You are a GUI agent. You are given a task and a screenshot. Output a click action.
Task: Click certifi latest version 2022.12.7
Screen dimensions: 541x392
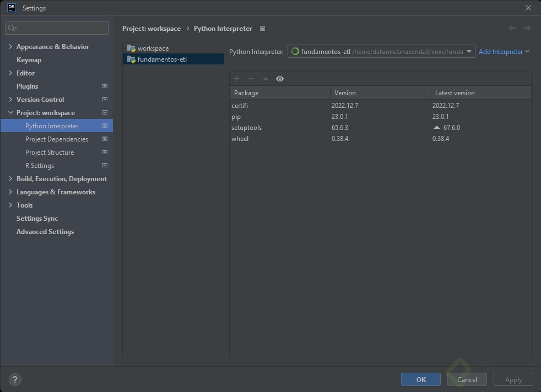446,106
